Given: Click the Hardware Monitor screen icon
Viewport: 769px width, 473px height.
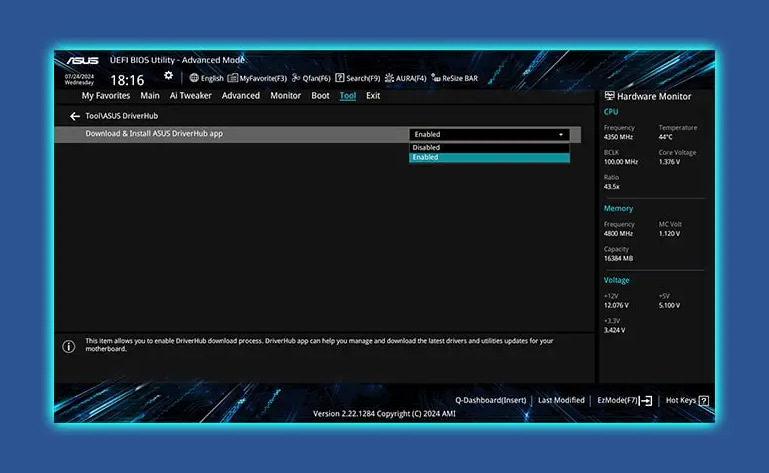Looking at the screenshot, I should 609,96.
